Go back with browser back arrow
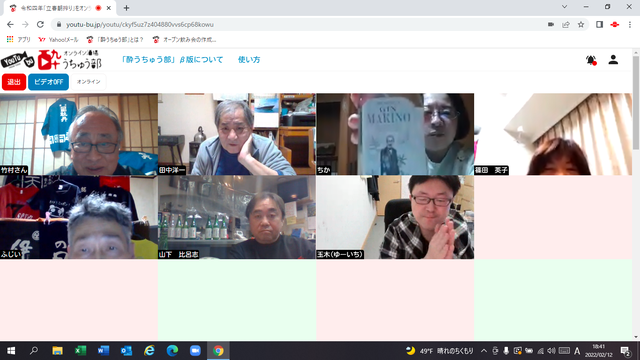The width and height of the screenshot is (640, 360). [x=10, y=24]
